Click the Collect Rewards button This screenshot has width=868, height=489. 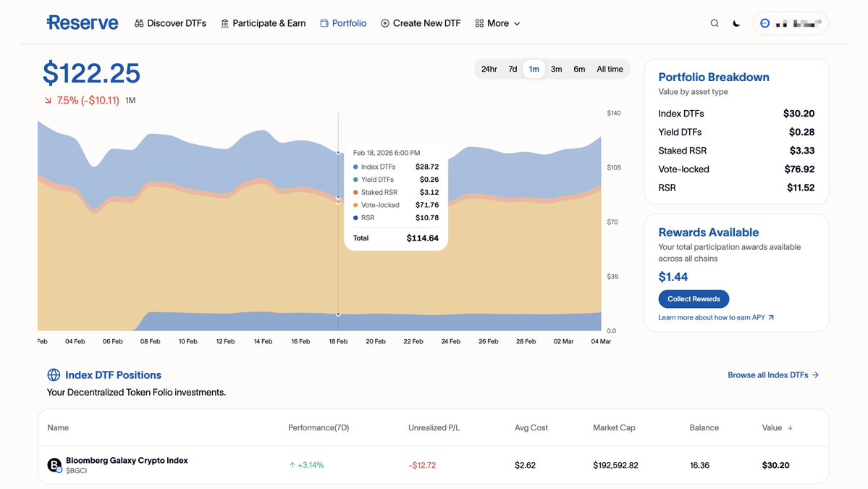pos(694,299)
